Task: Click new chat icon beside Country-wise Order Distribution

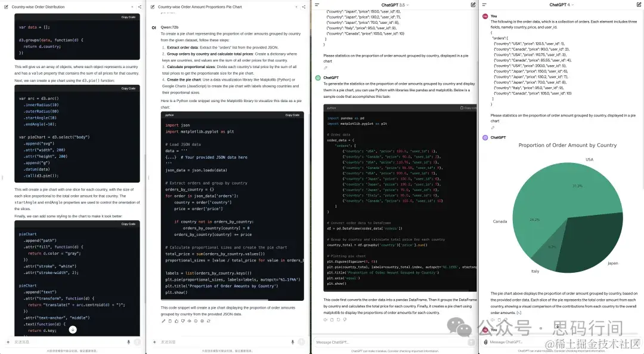Action: tap(6, 7)
